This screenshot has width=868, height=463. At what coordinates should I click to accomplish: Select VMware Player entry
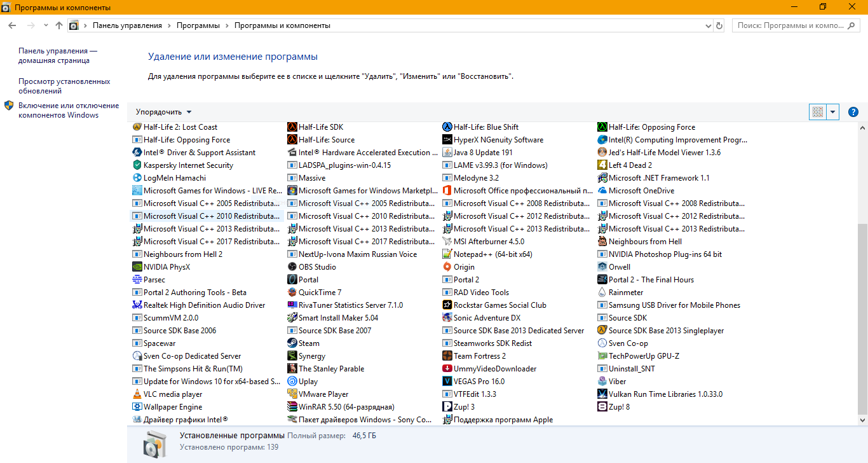click(318, 394)
